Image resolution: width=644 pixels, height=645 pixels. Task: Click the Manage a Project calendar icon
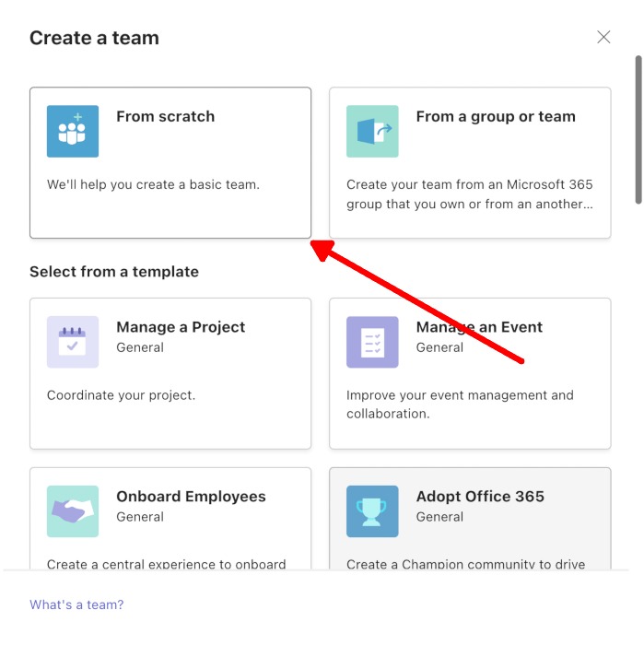73,342
